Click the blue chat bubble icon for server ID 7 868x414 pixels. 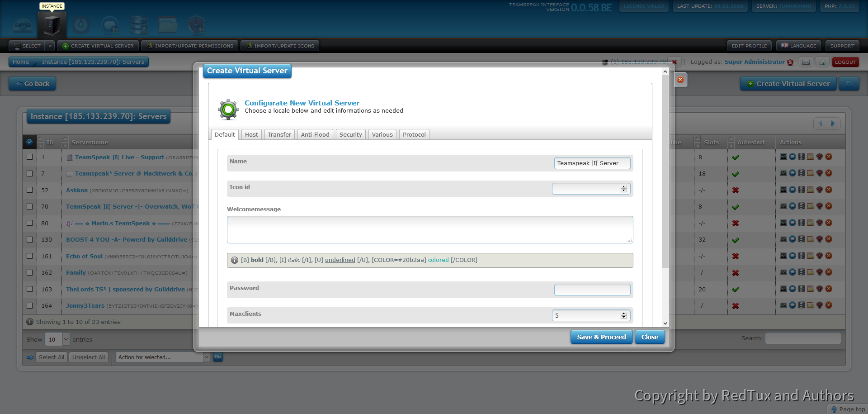pos(793,173)
